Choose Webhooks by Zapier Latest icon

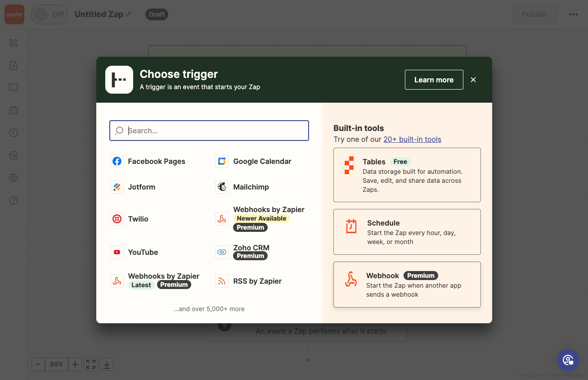117,281
